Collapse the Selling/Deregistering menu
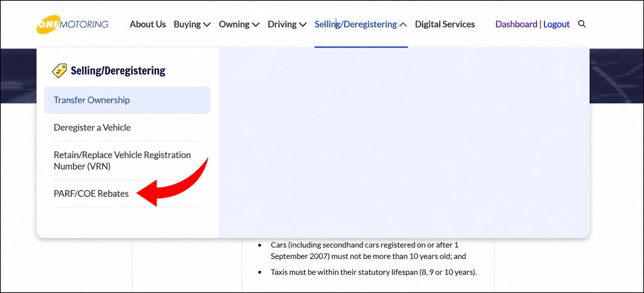 coord(360,25)
